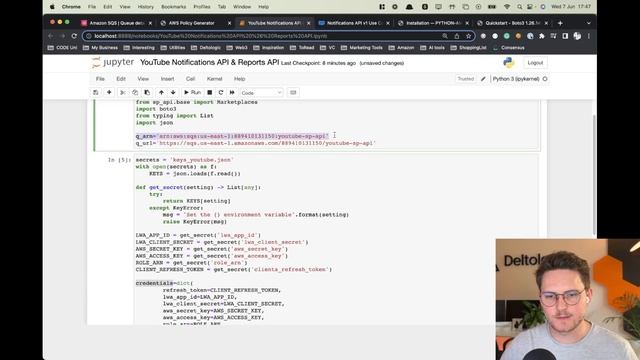Open the Kernel menu
Image resolution: width=640 pixels, height=360 pixels.
214,79
